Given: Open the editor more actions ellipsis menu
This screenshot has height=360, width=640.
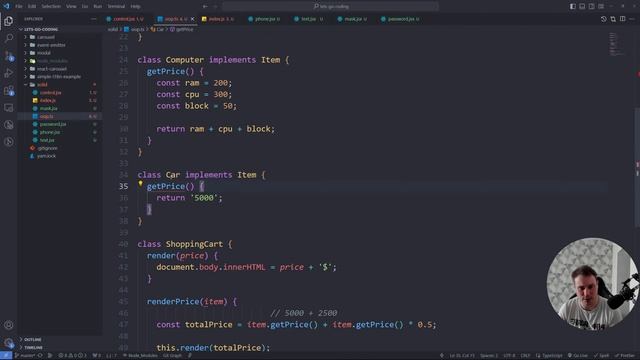Looking at the screenshot, I should point(632,19).
